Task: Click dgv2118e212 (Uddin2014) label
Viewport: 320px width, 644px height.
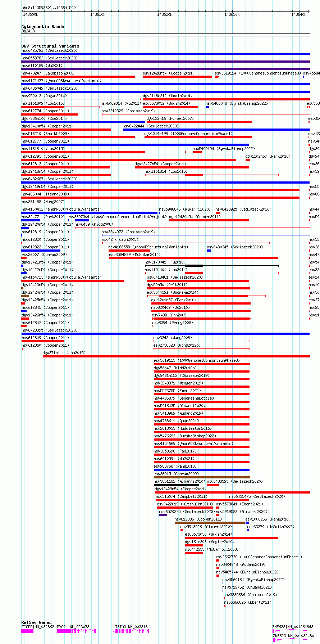Action: point(168,96)
